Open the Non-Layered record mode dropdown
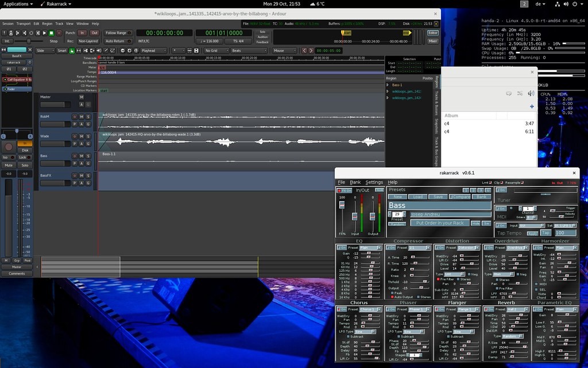The width and height of the screenshot is (588, 368). click(x=88, y=41)
